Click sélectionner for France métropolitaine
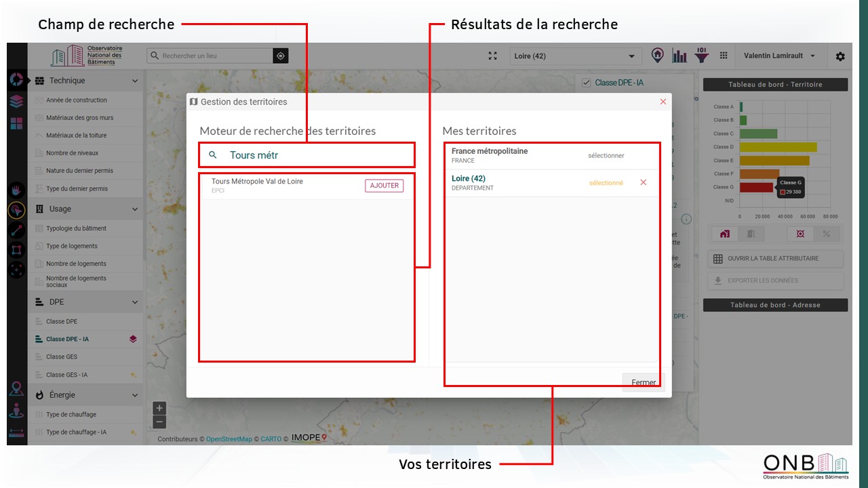868x488 pixels. [x=606, y=156]
